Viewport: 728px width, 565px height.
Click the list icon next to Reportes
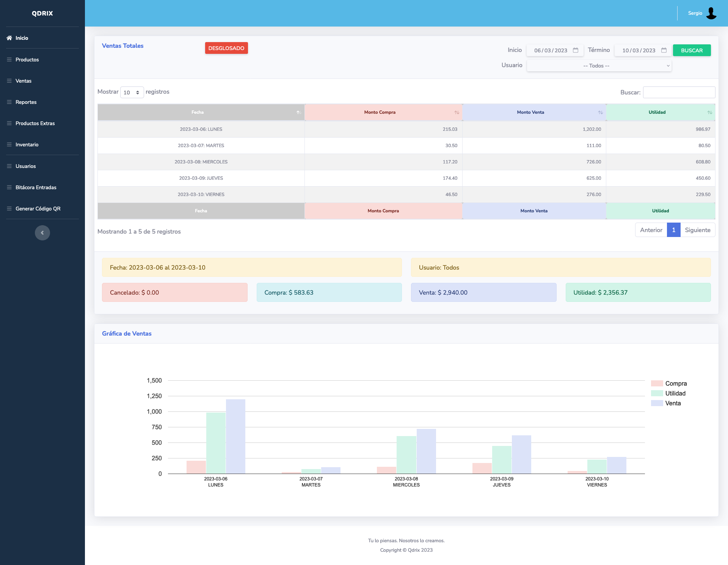coord(9,102)
